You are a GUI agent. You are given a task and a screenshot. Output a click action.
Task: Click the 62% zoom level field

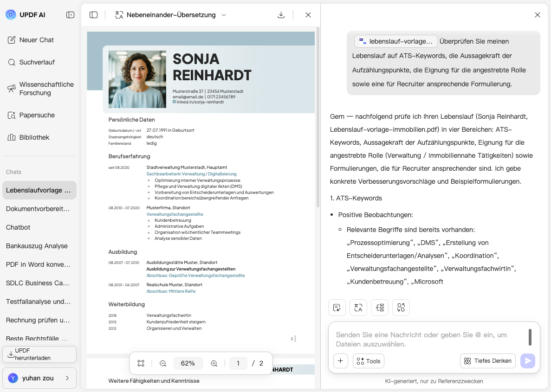tap(188, 363)
